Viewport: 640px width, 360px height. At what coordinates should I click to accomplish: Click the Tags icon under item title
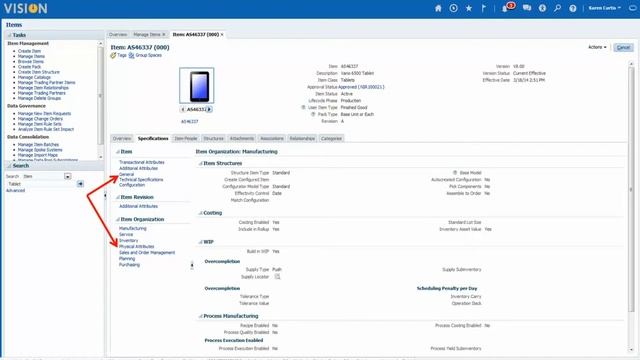(x=113, y=55)
